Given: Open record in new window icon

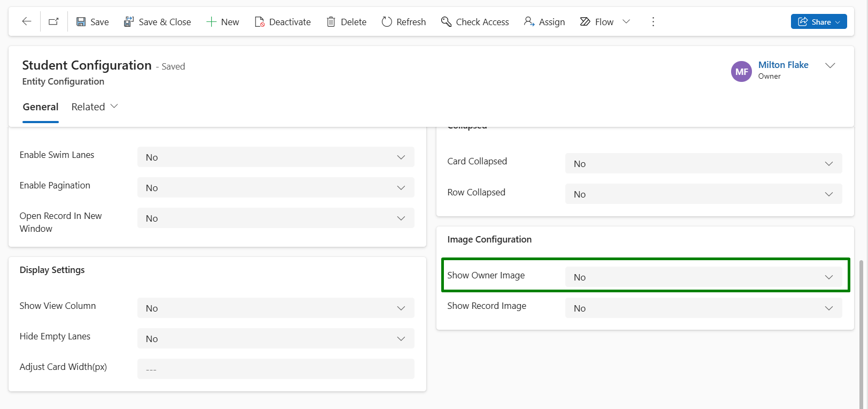Looking at the screenshot, I should tap(53, 21).
